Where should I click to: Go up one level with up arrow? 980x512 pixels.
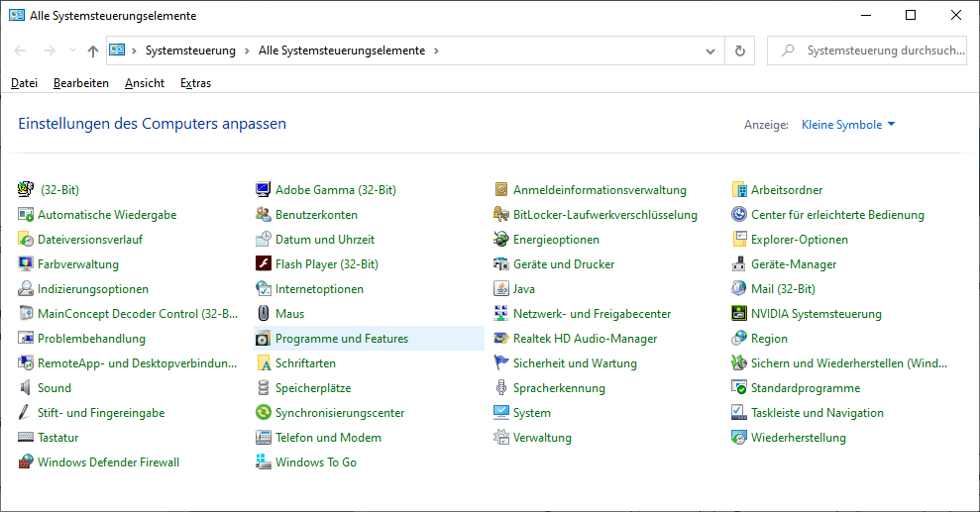[93, 51]
